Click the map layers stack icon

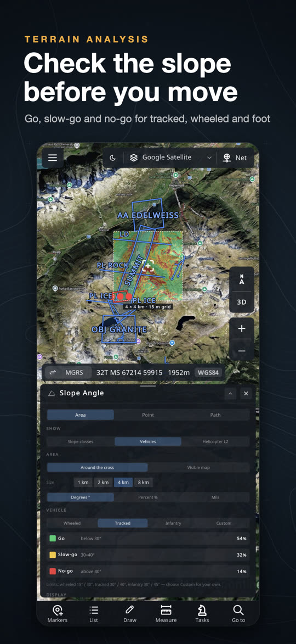[x=133, y=158]
